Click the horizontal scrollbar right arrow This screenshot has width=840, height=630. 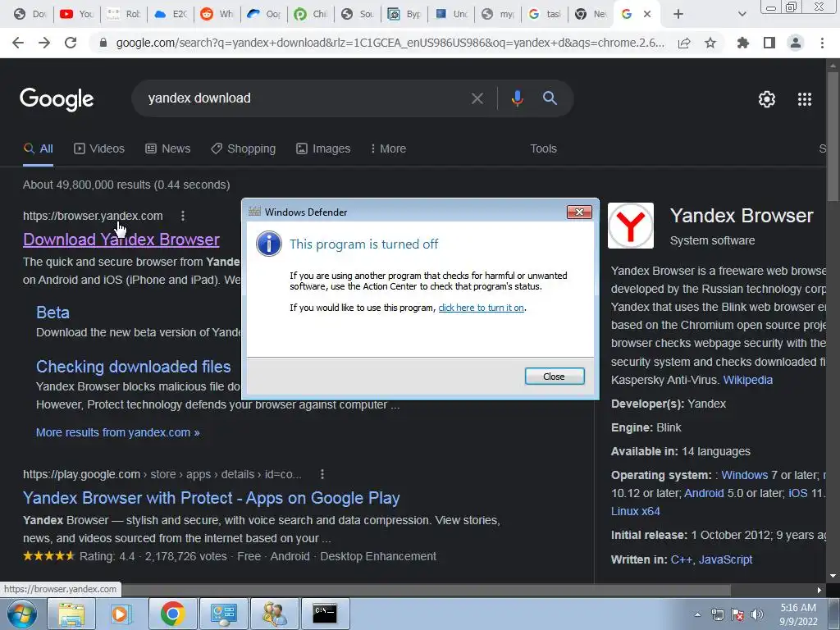click(x=819, y=590)
